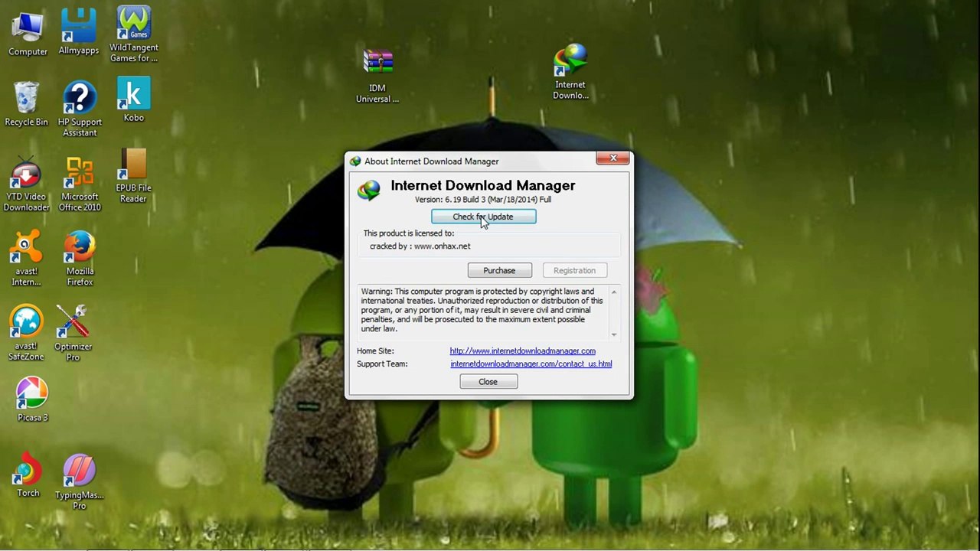The image size is (980, 551).
Task: Open the internetdownloadmanager.com home site link
Action: click(x=523, y=351)
